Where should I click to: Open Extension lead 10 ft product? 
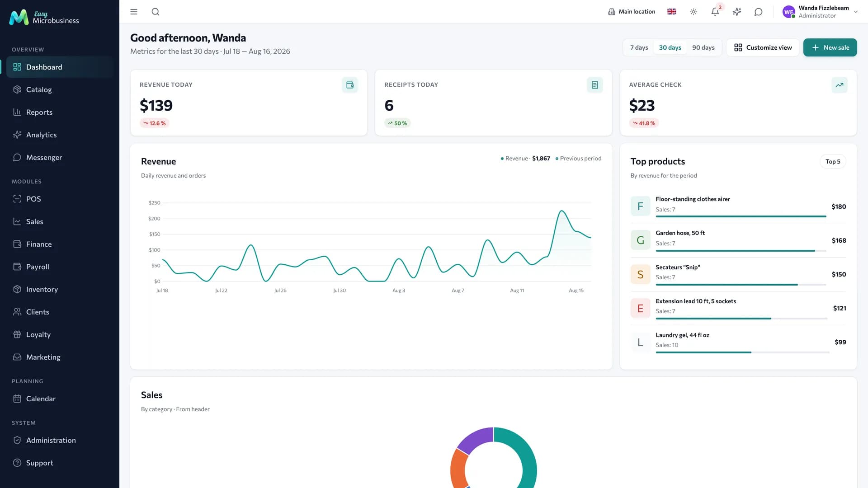point(738,308)
